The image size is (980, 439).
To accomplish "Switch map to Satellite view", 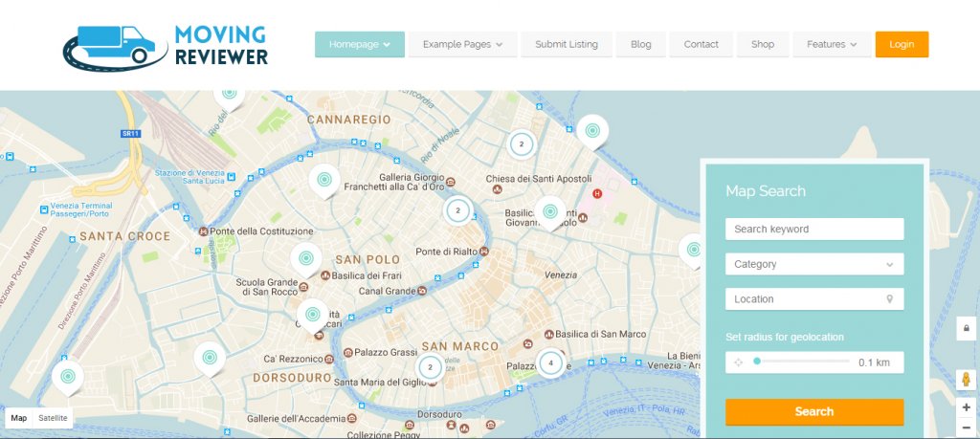I will pyautogui.click(x=53, y=418).
